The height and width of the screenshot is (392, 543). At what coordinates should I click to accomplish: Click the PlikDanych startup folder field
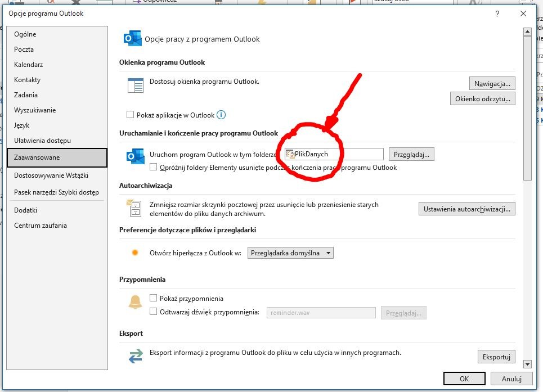334,154
